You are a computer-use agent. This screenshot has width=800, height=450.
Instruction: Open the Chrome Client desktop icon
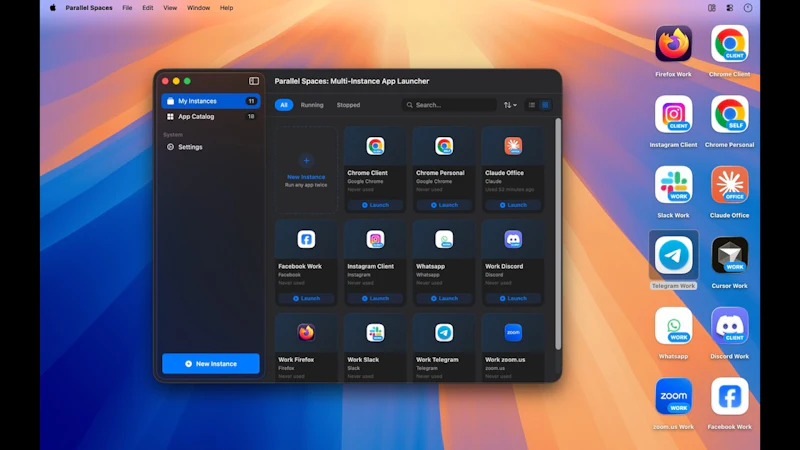coord(730,44)
